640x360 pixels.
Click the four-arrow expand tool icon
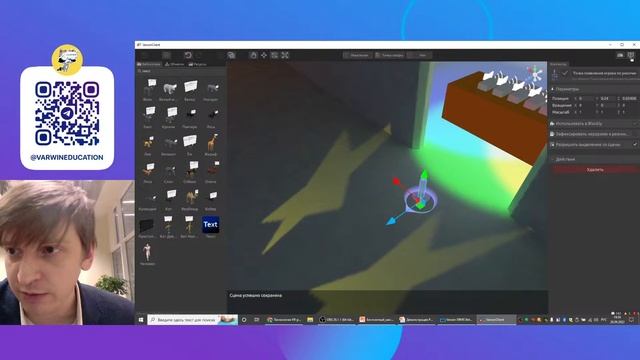click(285, 55)
